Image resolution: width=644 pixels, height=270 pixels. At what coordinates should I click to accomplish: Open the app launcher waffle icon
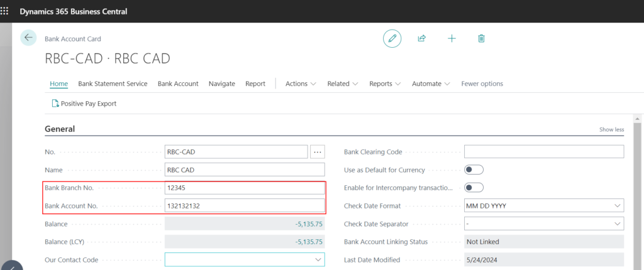click(x=4, y=11)
